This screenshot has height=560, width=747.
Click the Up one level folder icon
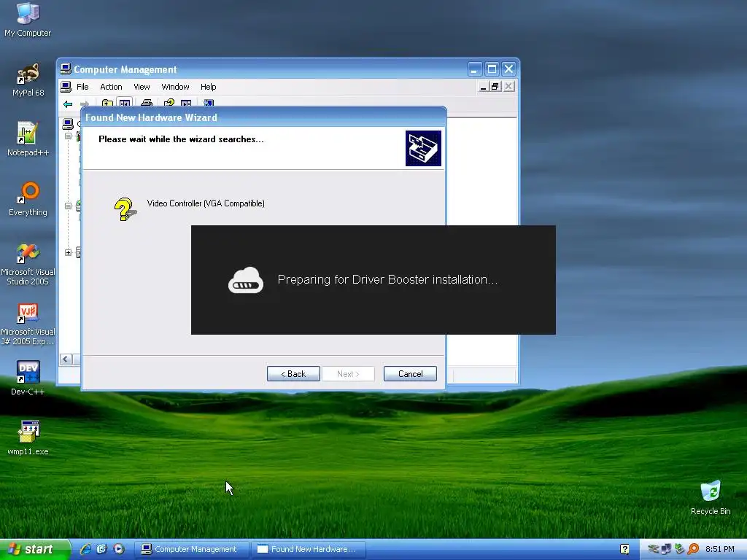click(107, 103)
